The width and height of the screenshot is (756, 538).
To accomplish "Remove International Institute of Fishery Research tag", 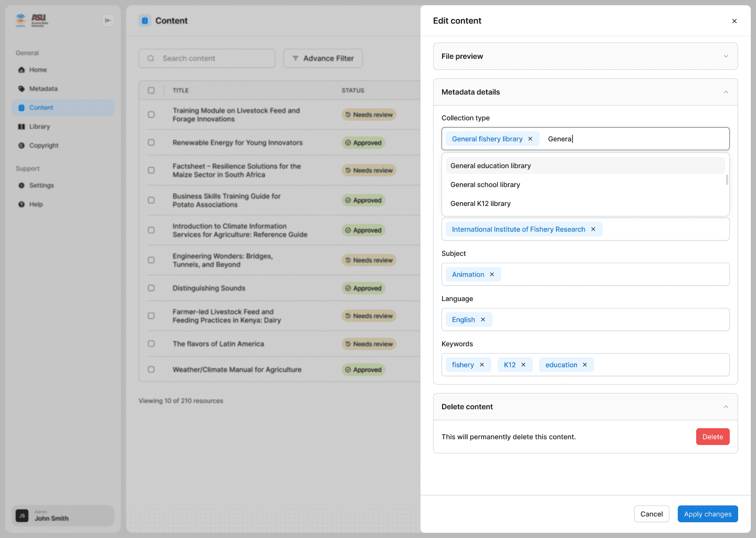I will [x=593, y=230].
